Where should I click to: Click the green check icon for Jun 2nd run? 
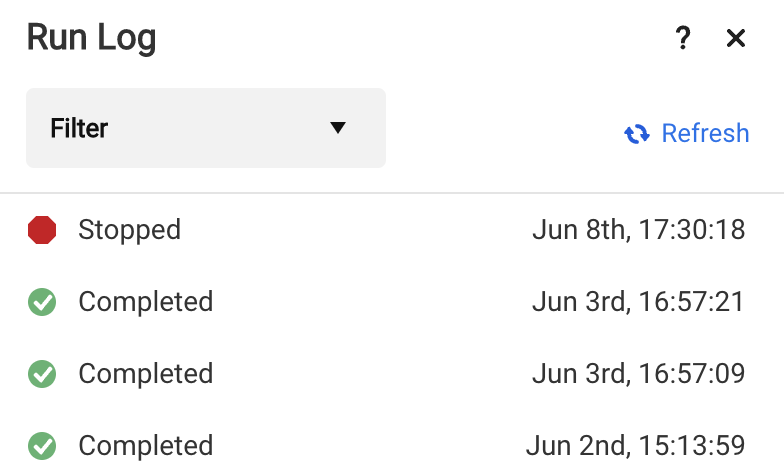click(42, 446)
